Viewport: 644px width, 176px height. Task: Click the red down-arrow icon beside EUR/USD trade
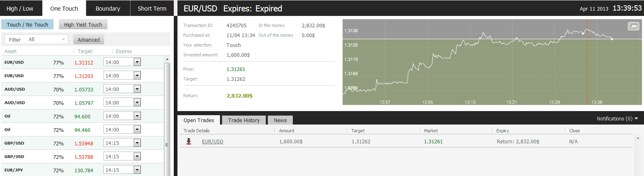coord(188,141)
